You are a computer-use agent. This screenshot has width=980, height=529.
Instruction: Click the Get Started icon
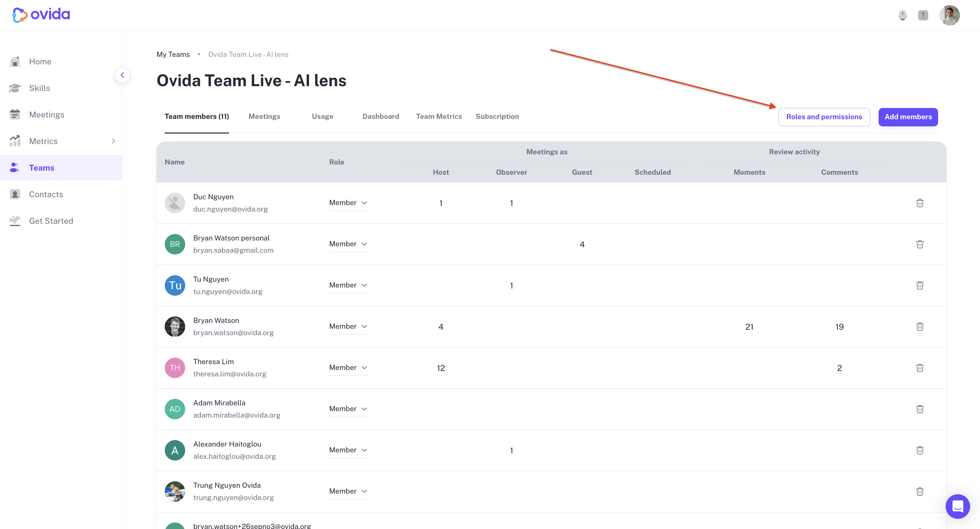15,221
